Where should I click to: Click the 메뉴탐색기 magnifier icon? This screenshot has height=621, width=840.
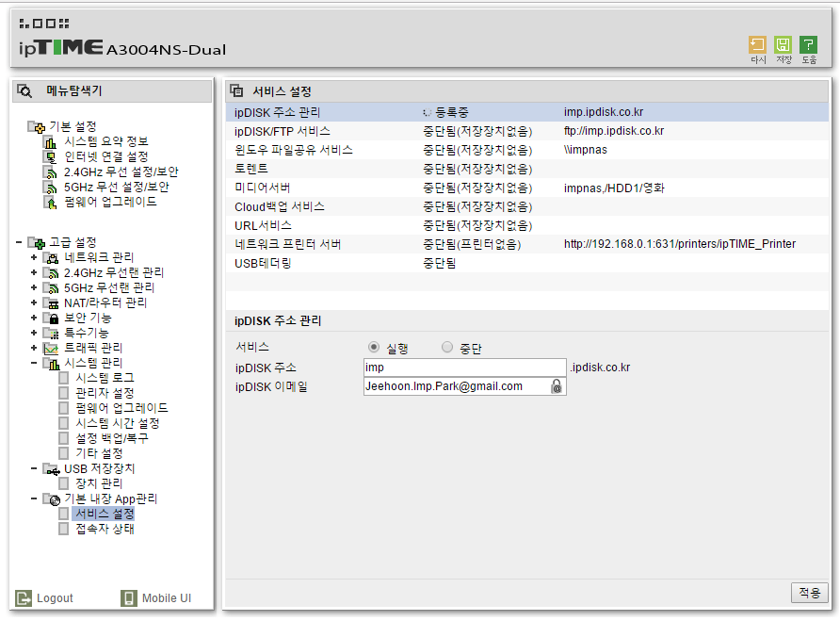[x=24, y=91]
